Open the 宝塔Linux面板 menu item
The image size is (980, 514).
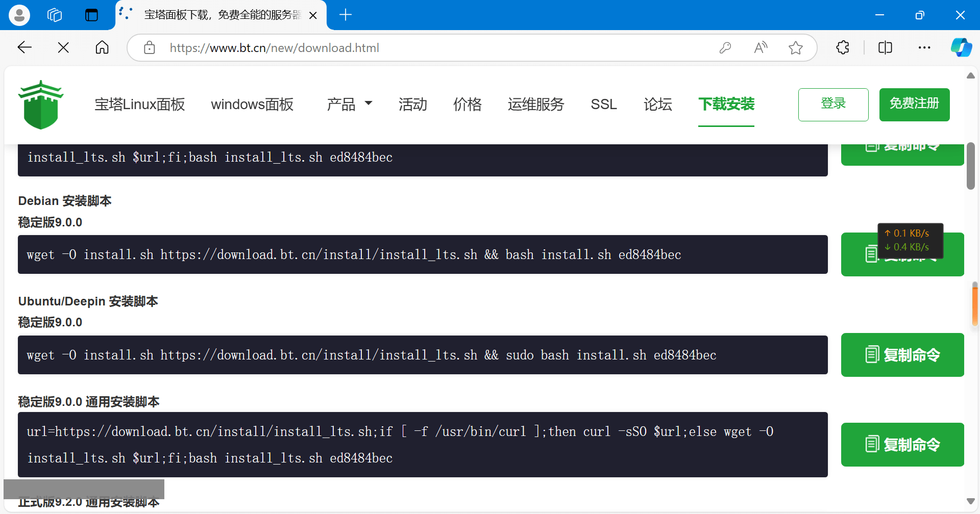139,104
